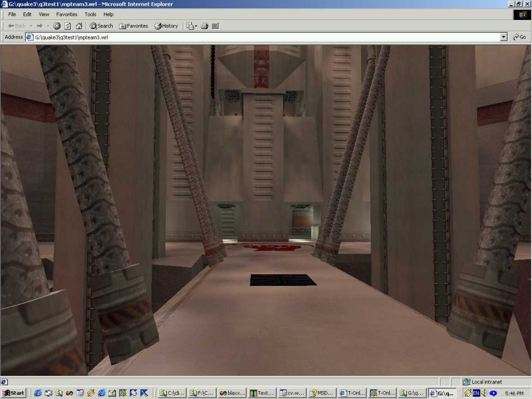532x399 pixels.
Task: Click the EN language tray indicator
Action: click(476, 393)
